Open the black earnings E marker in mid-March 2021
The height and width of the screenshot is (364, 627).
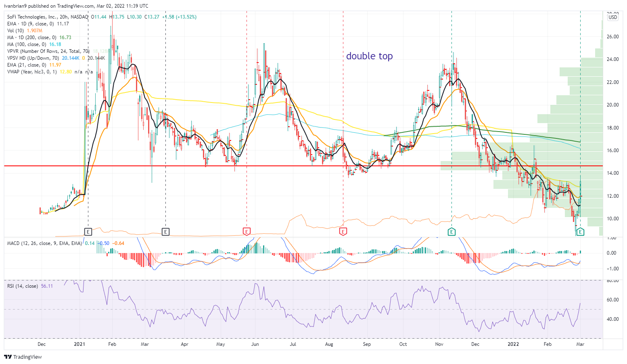tap(165, 232)
